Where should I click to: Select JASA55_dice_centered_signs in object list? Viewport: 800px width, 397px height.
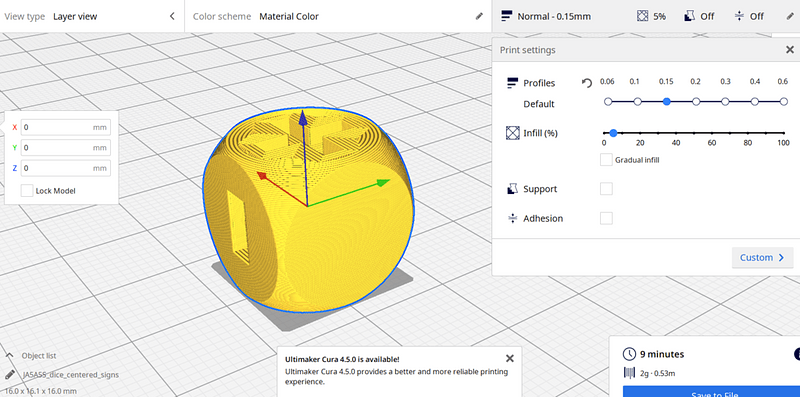click(71, 375)
